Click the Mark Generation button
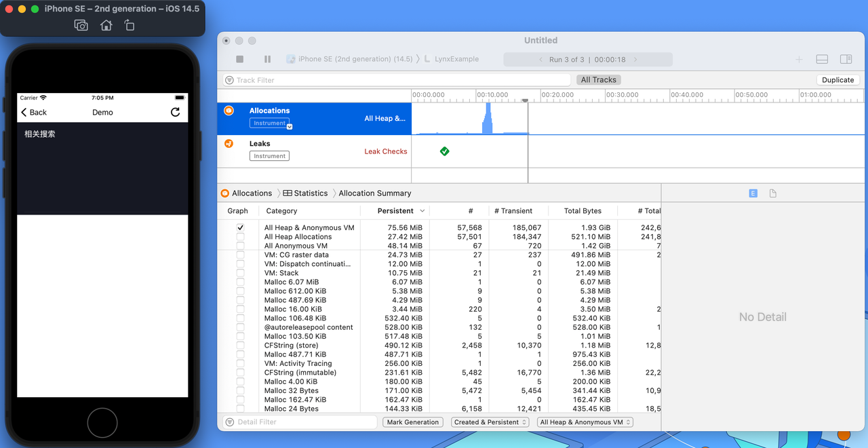This screenshot has height=448, width=868. point(412,422)
